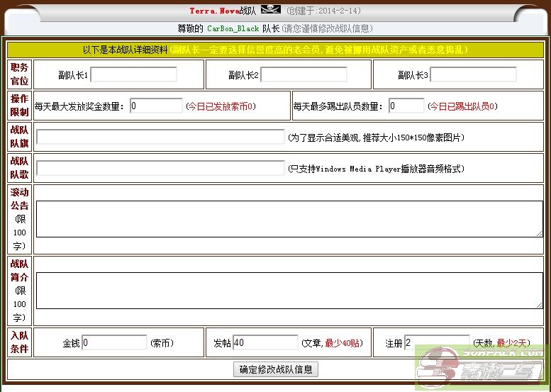Focus the 每天最多踢出队员数量 field

coord(406,106)
